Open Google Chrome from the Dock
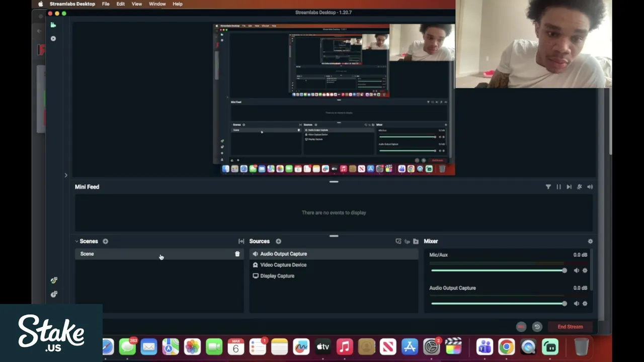The width and height of the screenshot is (644, 362). coord(507,346)
